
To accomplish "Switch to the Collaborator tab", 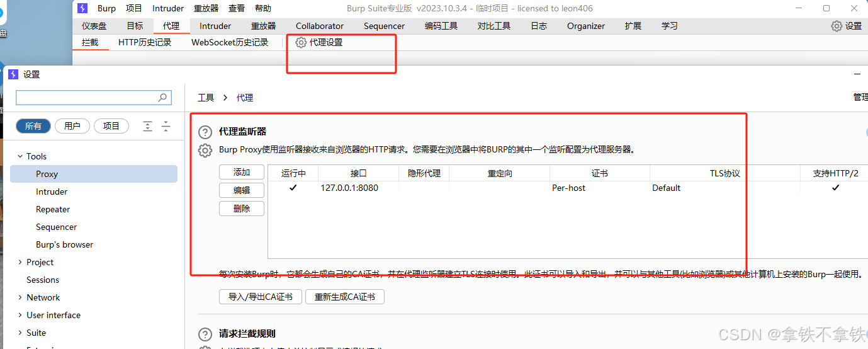I will (320, 26).
